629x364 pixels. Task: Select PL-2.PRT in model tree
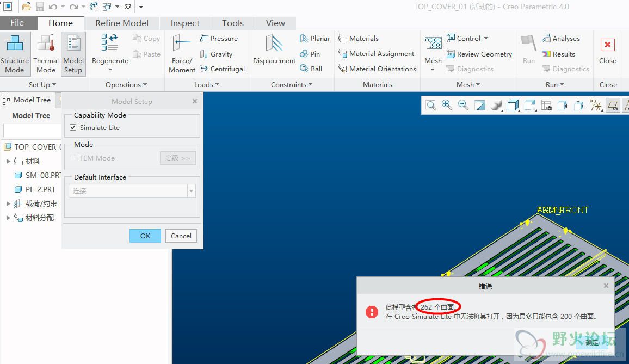(35, 189)
